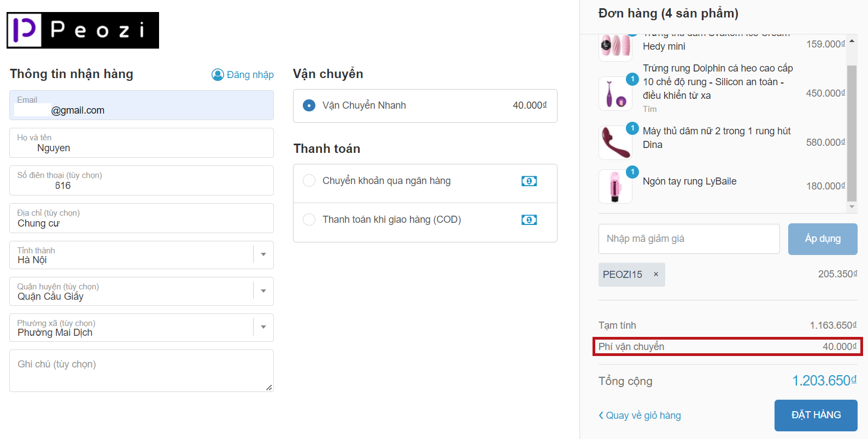
Task: Click the Áp dụng discount button
Action: [x=822, y=239]
